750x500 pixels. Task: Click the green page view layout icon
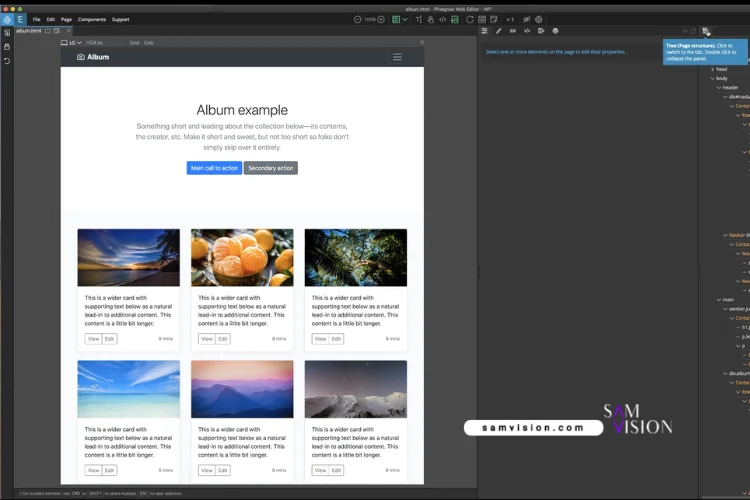(x=396, y=20)
